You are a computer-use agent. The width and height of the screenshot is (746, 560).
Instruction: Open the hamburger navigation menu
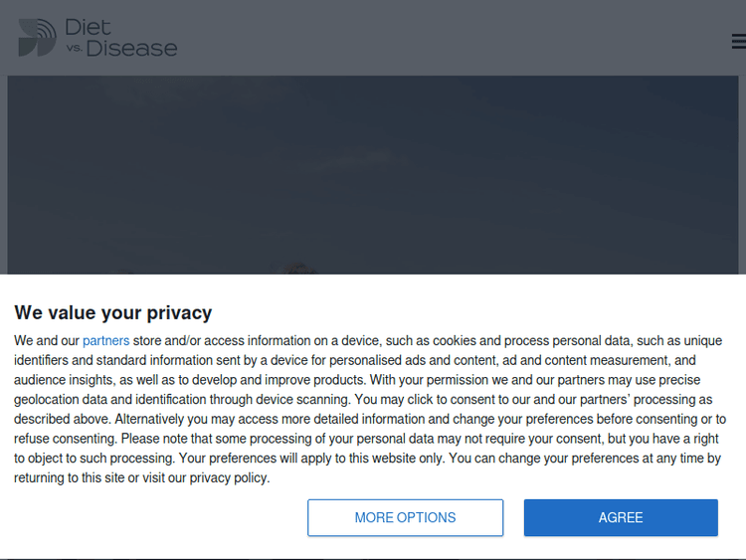coord(738,42)
